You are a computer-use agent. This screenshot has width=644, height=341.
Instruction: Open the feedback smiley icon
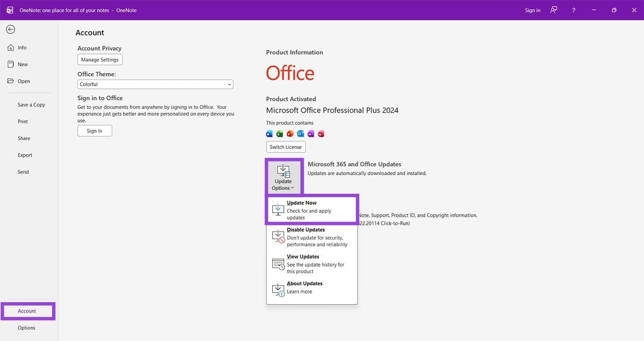(x=554, y=9)
